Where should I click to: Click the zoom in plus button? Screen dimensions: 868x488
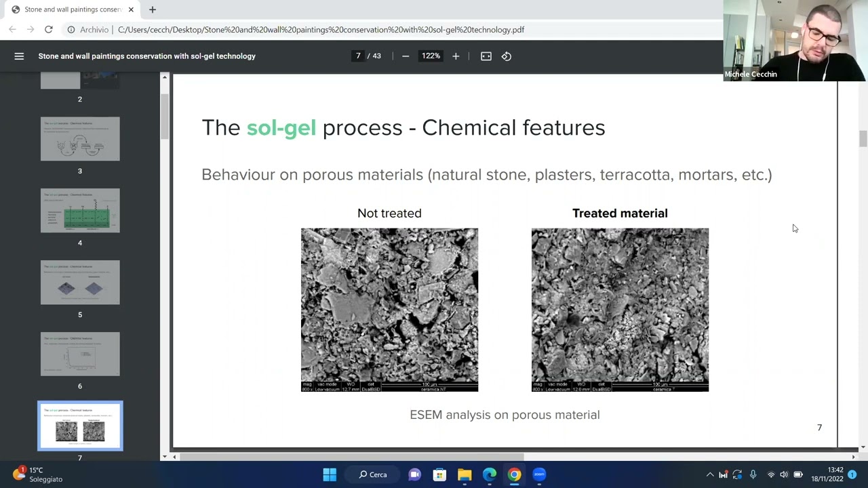click(x=456, y=56)
